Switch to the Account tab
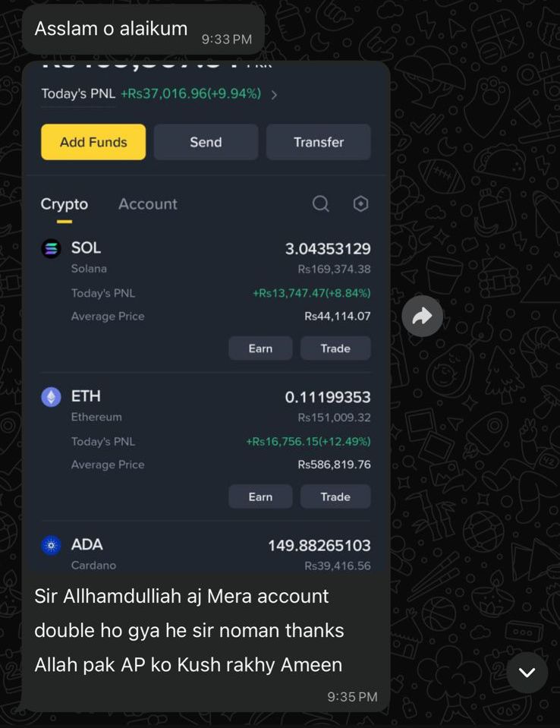The height and width of the screenshot is (728, 560). tap(147, 203)
